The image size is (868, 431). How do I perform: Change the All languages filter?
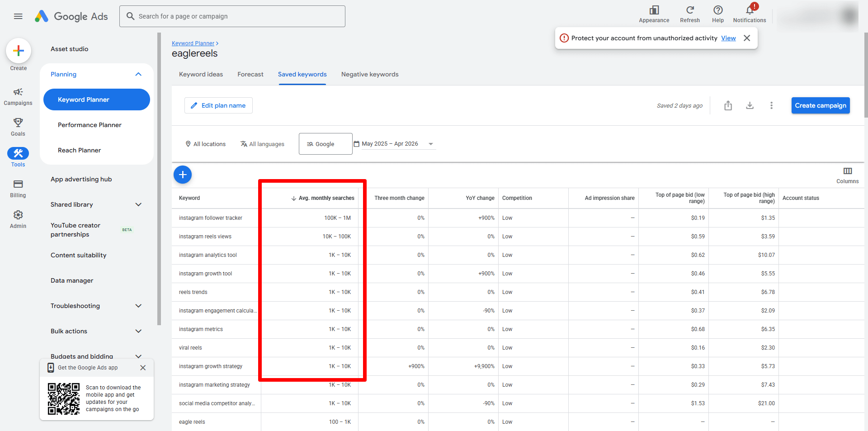[x=262, y=144]
